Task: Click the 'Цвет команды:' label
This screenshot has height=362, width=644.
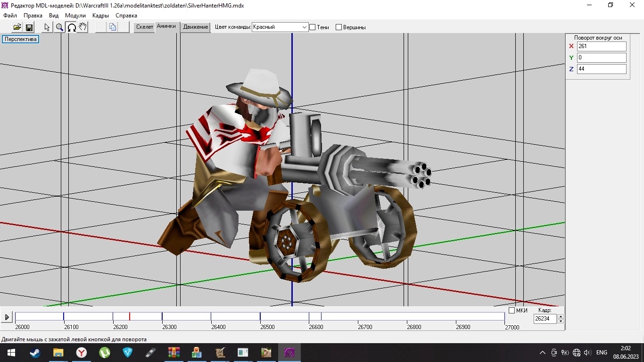Action: (232, 27)
